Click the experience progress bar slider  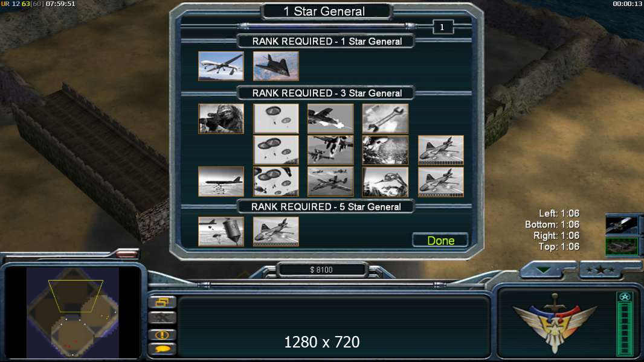click(327, 26)
